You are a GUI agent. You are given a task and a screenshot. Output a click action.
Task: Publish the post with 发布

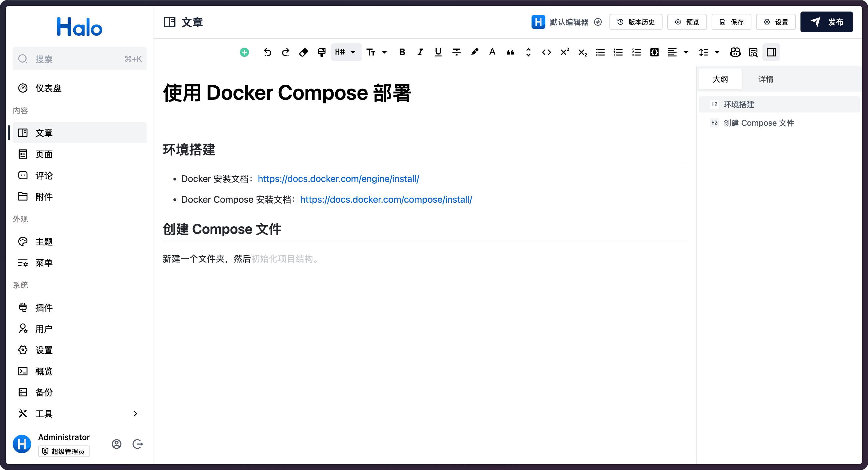[827, 22]
